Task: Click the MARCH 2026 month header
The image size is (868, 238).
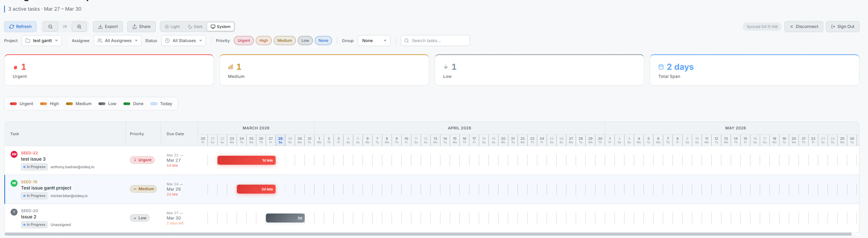Action: [256, 128]
